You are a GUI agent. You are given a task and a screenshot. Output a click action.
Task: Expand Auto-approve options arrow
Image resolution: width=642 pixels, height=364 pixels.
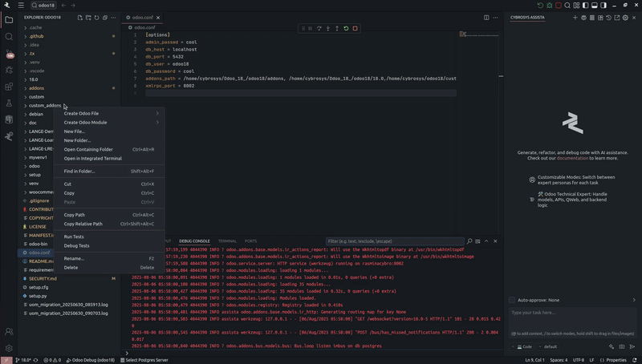pos(634,300)
